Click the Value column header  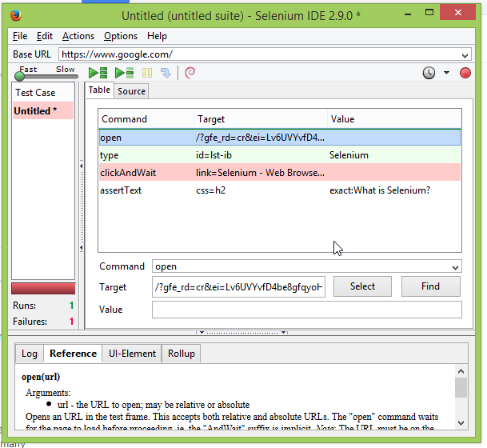[394, 119]
